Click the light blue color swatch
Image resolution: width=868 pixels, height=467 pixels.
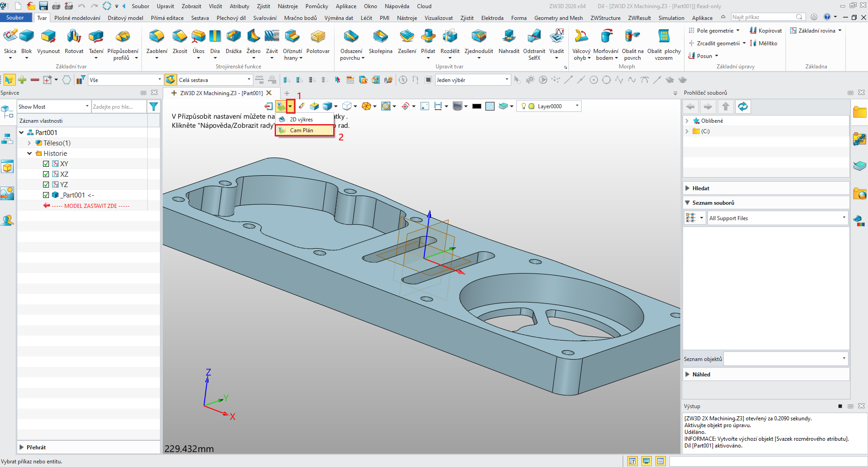(x=490, y=106)
